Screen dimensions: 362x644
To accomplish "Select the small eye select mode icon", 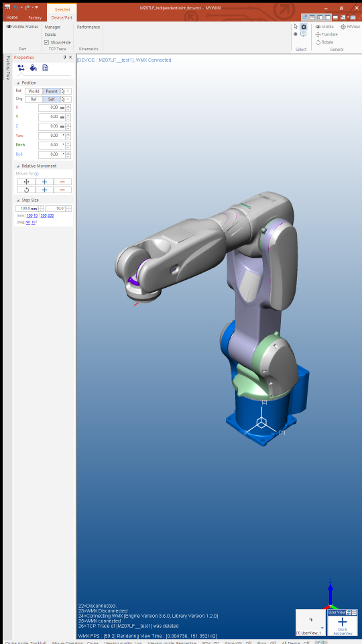I will (x=296, y=34).
